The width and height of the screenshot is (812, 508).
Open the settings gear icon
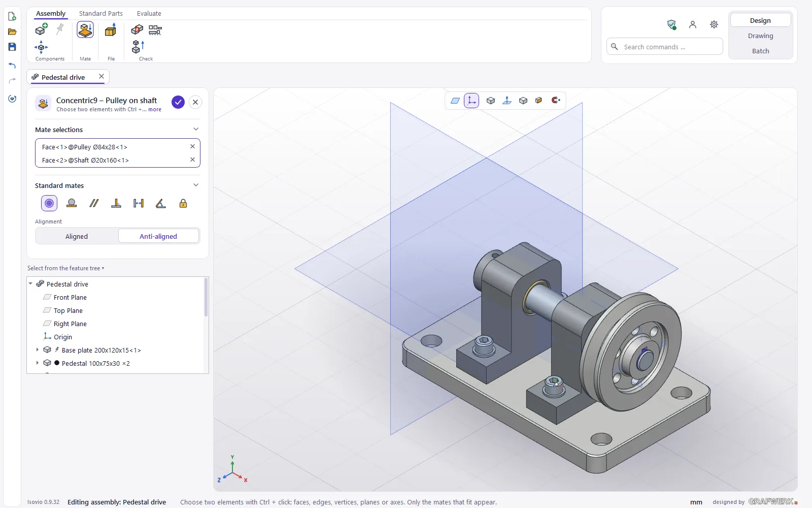coord(714,24)
